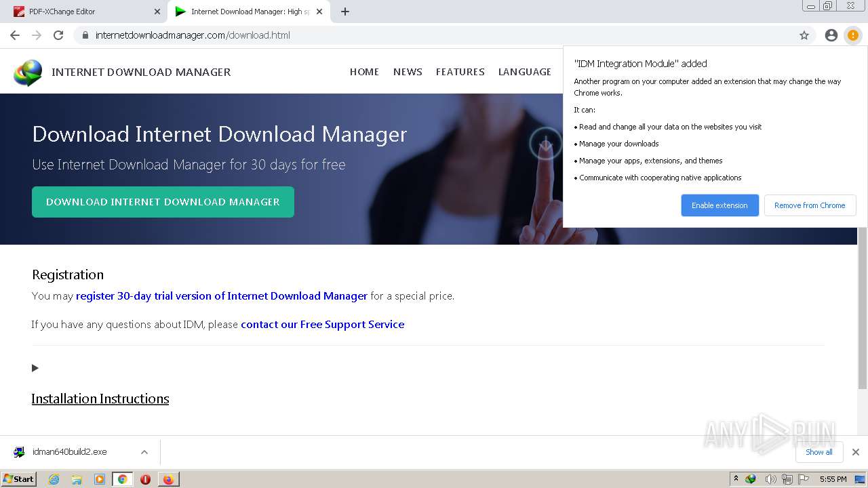Image resolution: width=868 pixels, height=488 pixels.
Task: Open a new browser tab
Action: (345, 12)
